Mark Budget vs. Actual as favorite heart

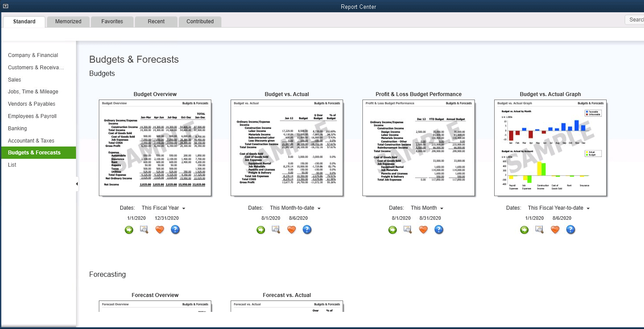[x=291, y=229]
